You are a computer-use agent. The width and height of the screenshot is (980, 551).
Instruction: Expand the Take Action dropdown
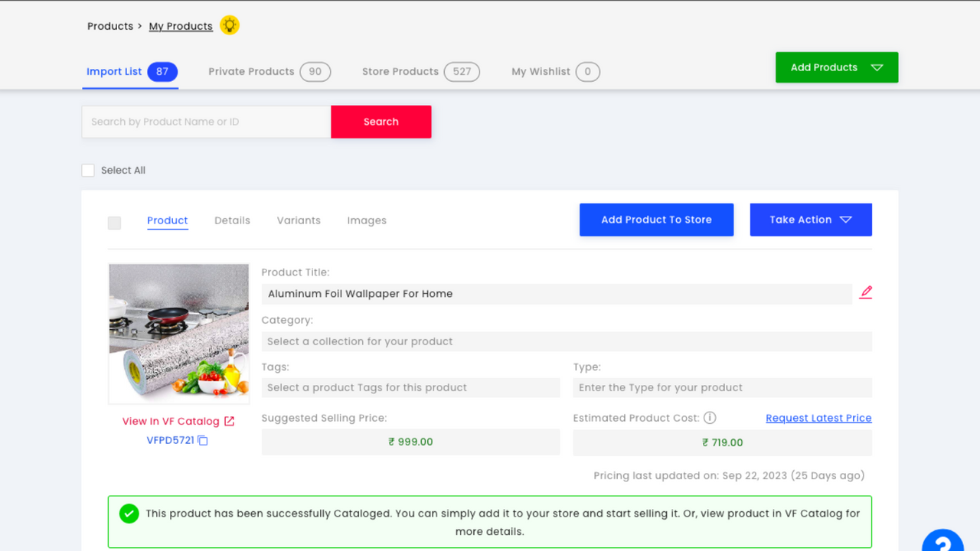click(x=811, y=220)
